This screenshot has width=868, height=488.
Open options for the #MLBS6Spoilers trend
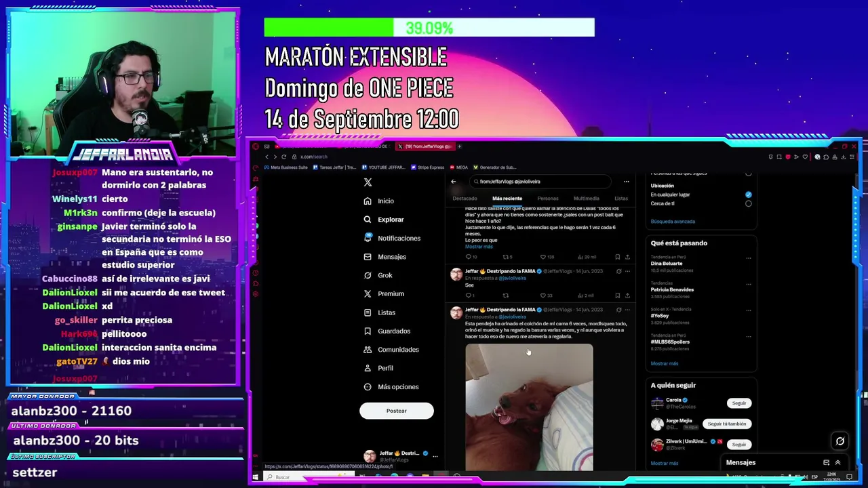pyautogui.click(x=749, y=336)
